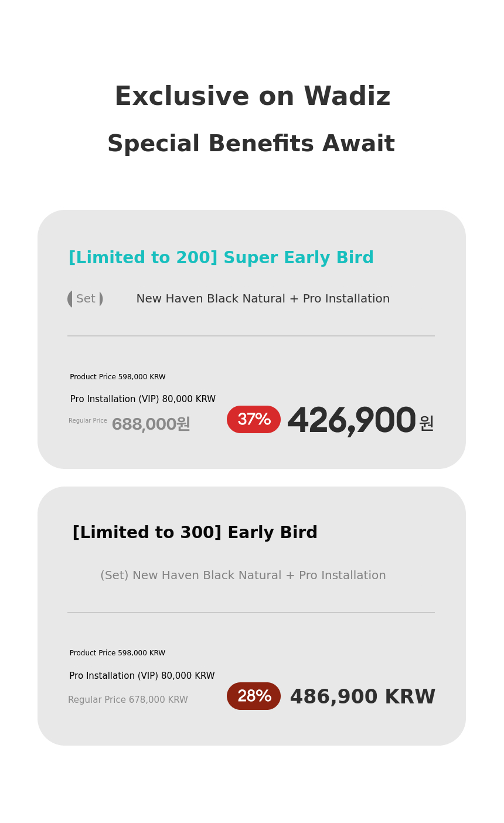
Task: Select the crossed-out 688,000원 regular price
Action: 151,424
